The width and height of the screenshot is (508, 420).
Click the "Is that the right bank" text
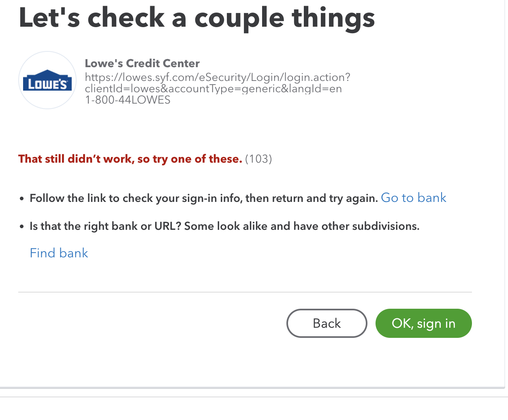tap(224, 226)
